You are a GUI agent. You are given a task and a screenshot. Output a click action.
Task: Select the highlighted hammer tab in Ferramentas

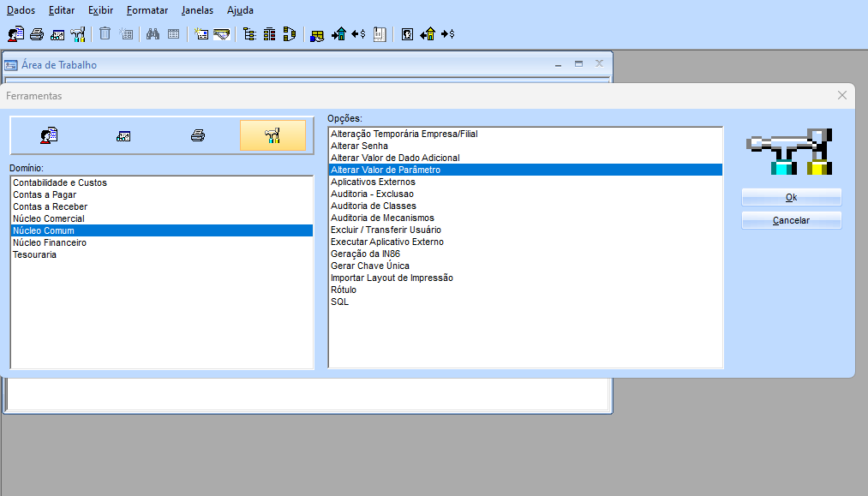272,135
